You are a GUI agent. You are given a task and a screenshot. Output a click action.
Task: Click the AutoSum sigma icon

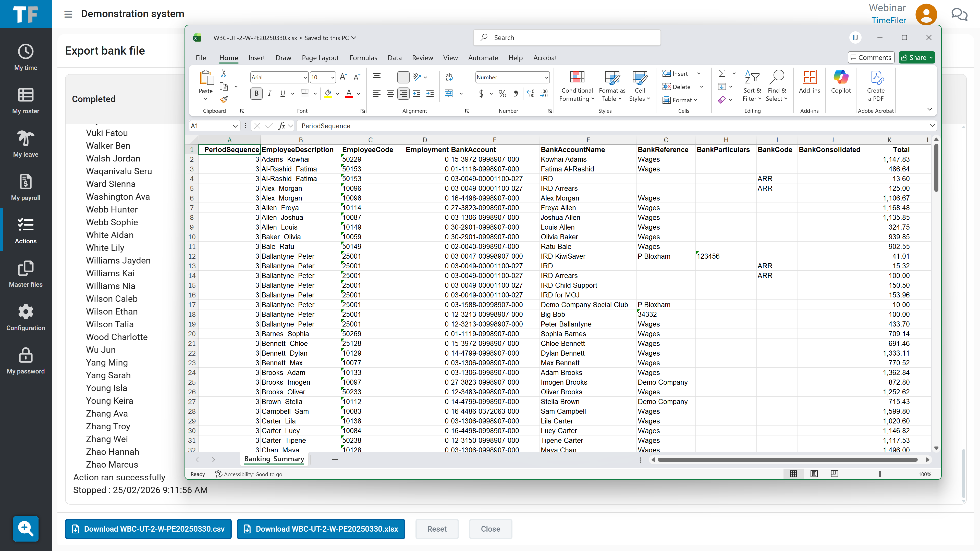722,73
